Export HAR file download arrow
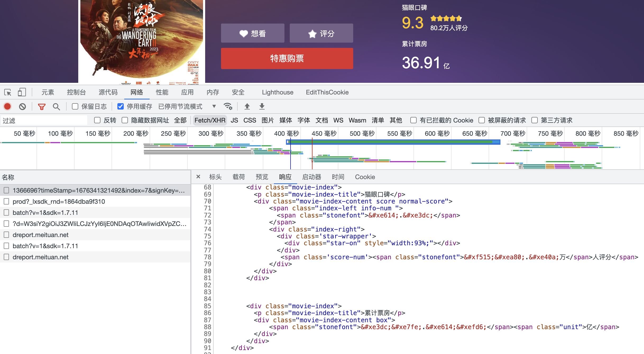The image size is (644, 354). tap(262, 106)
